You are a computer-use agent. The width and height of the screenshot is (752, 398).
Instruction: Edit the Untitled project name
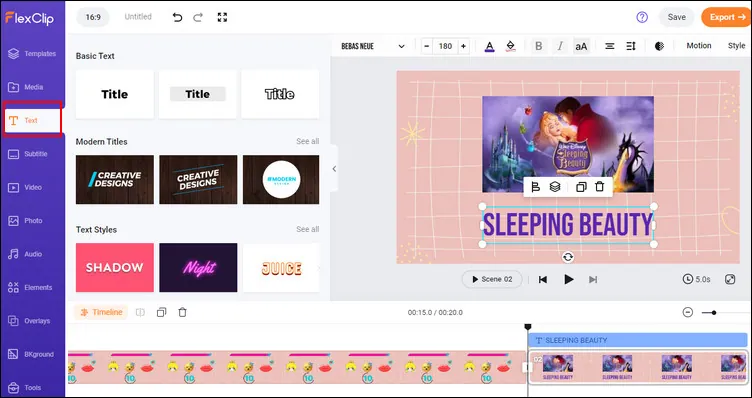[138, 17]
